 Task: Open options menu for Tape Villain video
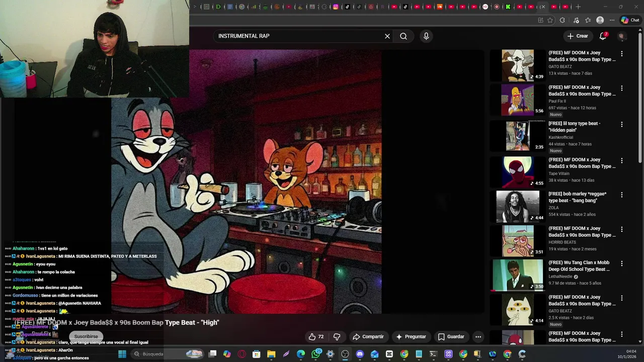click(x=622, y=160)
